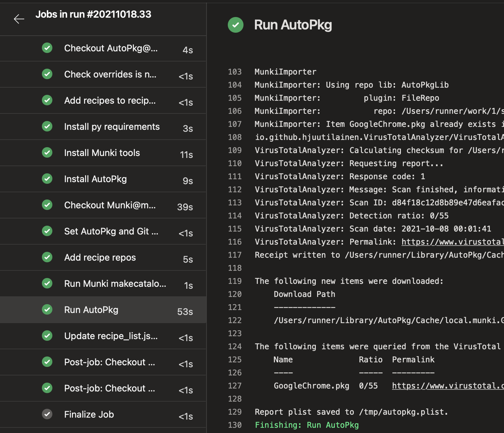Follow the GoogleChrome.pkg VirusTotal link on line 127
Image resolution: width=504 pixels, height=433 pixels.
click(448, 386)
